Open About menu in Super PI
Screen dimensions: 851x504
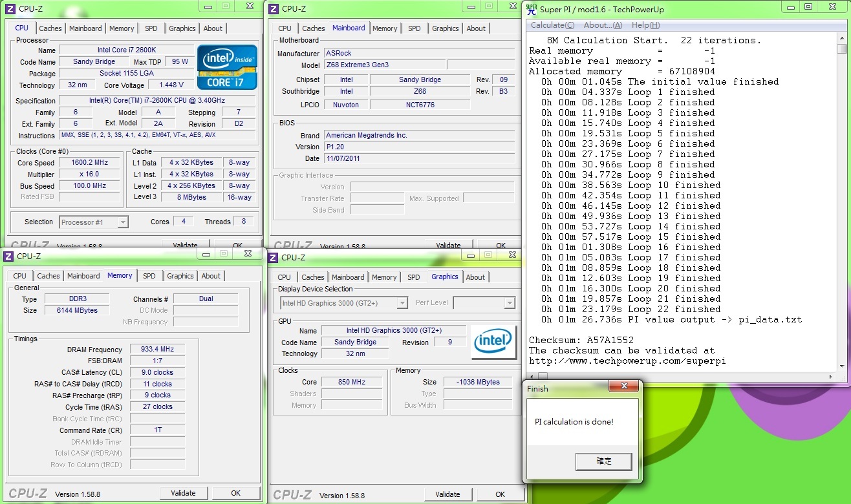click(603, 25)
